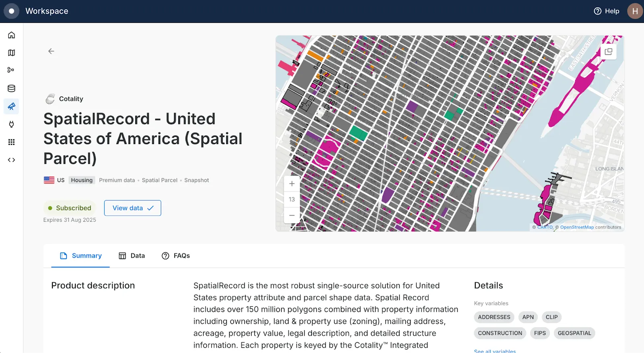Switch to the Data tab
The width and height of the screenshot is (644, 353).
coord(132,256)
